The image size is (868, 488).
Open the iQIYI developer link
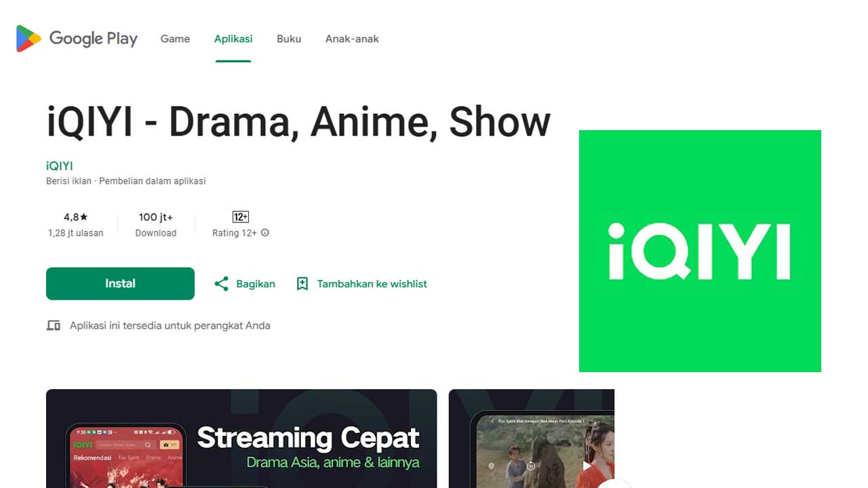[x=60, y=166]
